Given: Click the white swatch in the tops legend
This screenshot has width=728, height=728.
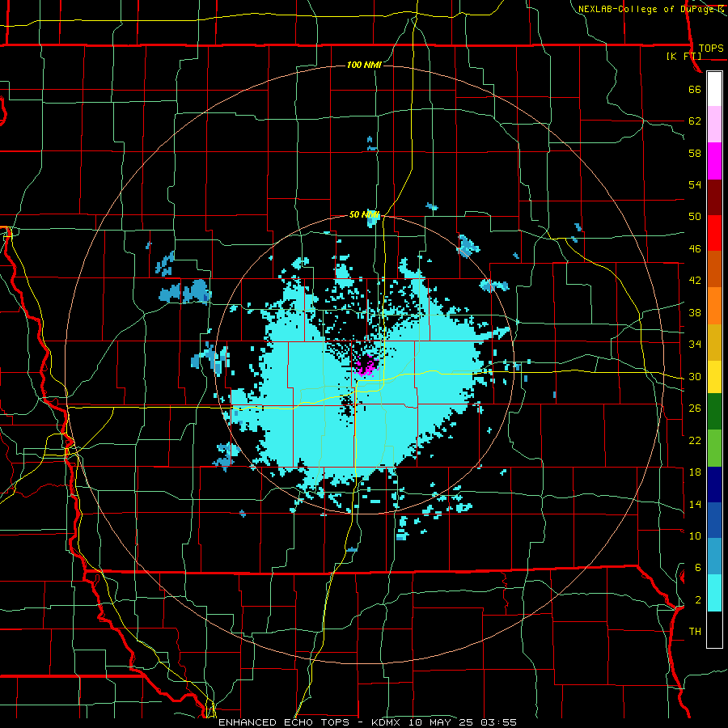Looking at the screenshot, I should click(714, 89).
